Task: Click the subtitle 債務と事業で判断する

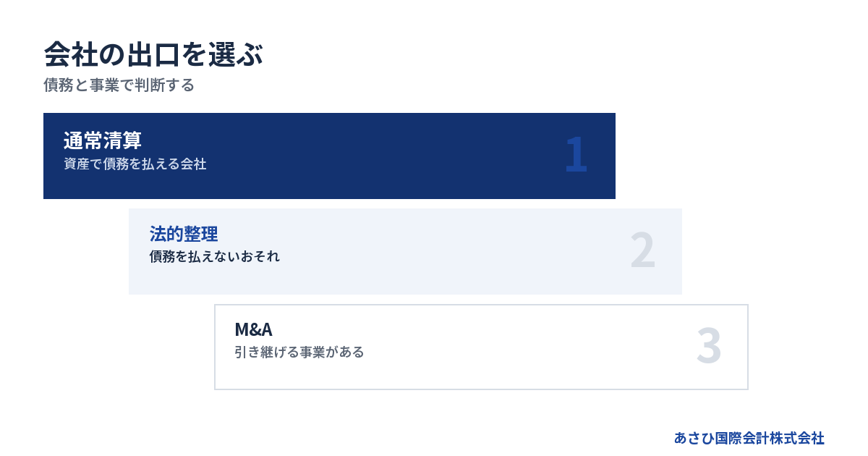Action: tap(119, 85)
